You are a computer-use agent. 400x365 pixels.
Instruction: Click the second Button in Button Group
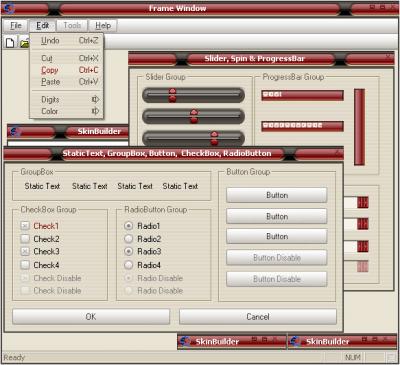[277, 216]
